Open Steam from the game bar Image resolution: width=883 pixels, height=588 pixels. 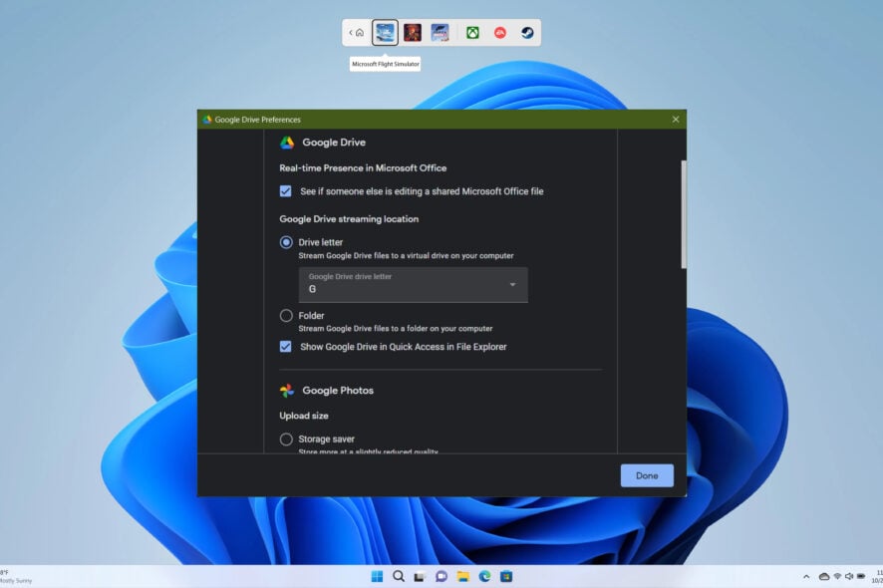click(525, 31)
